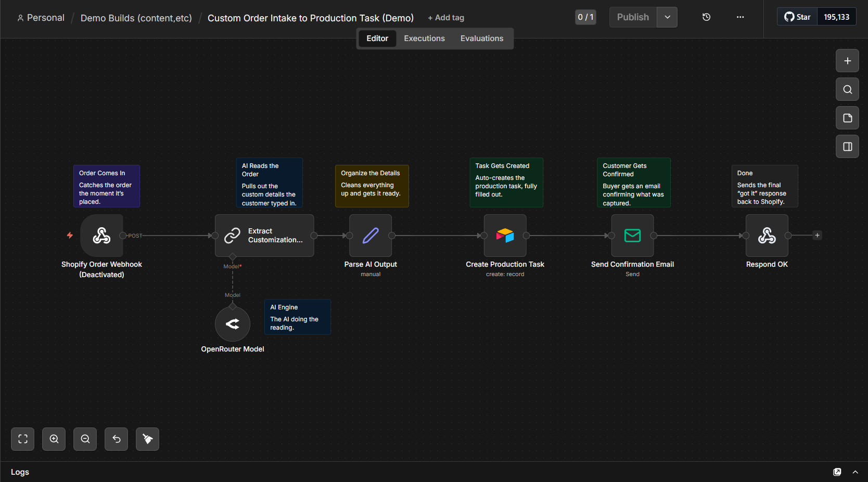Open the Create Production Task Airtable node

point(505,236)
